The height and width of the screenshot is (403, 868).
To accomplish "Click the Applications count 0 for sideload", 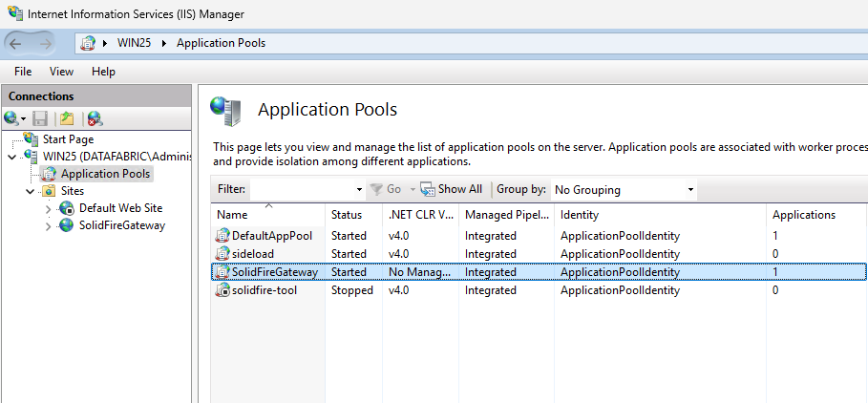I will click(x=775, y=253).
